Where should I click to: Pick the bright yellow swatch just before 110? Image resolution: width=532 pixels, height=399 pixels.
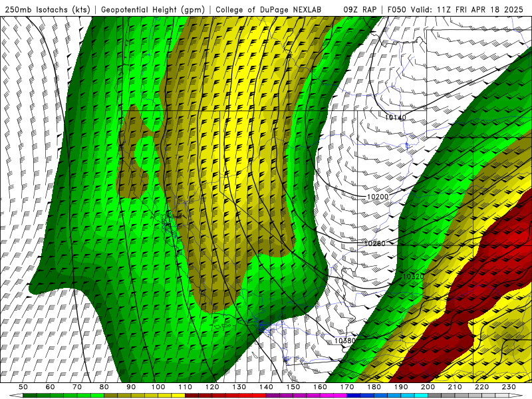point(178,396)
